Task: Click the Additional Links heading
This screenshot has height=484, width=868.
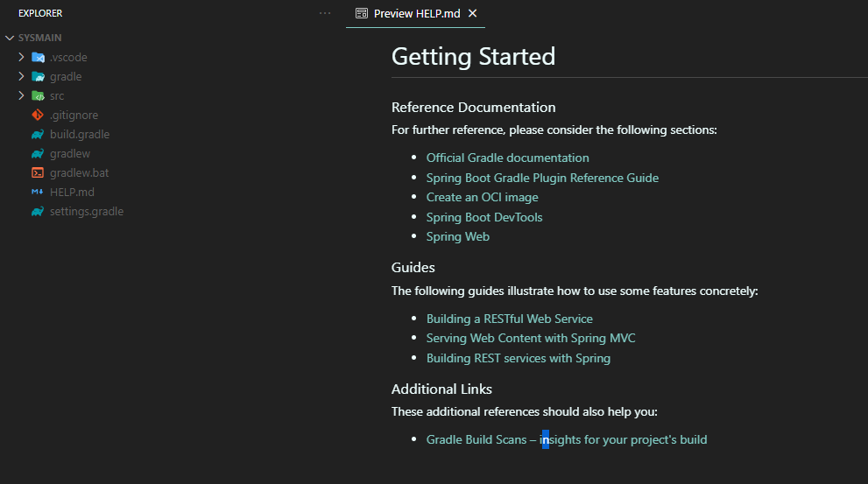Action: click(x=441, y=389)
